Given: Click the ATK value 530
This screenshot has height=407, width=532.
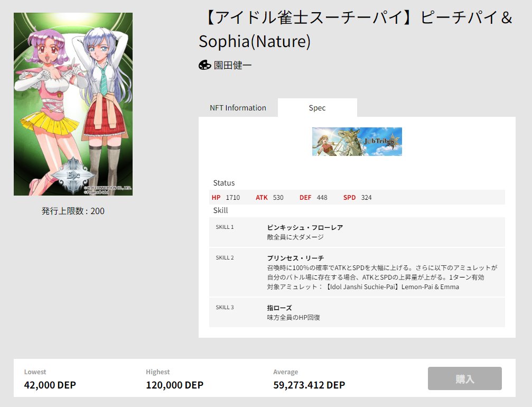Looking at the screenshot, I should (278, 198).
